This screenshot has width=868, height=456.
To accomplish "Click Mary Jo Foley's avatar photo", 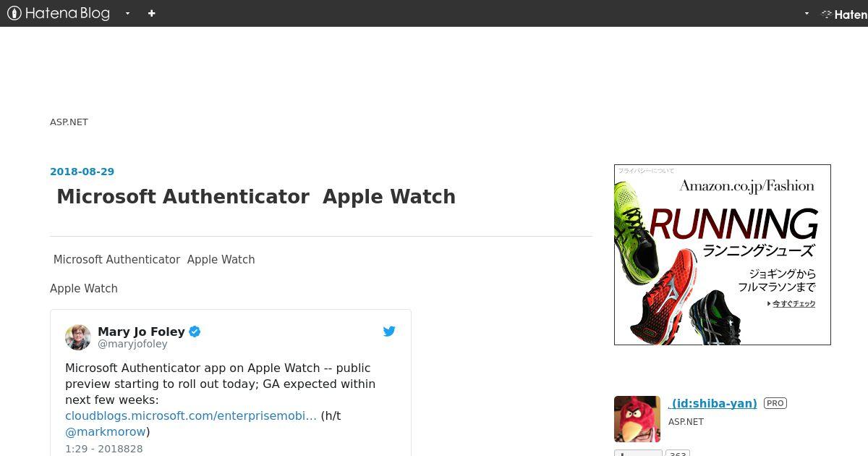I will 78,337.
